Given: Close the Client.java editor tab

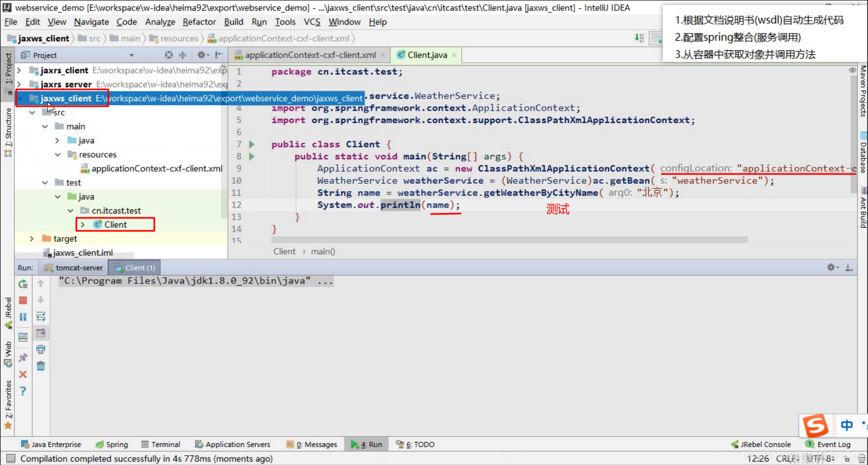Looking at the screenshot, I should coord(454,55).
